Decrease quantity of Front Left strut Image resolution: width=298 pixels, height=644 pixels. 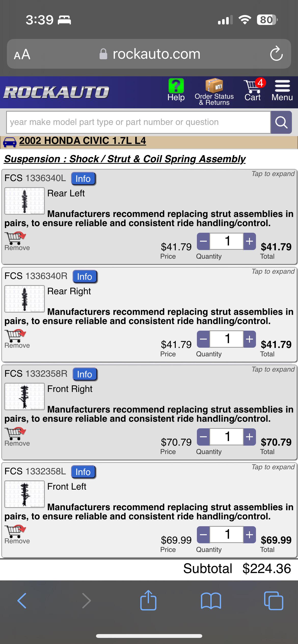pyautogui.click(x=203, y=534)
